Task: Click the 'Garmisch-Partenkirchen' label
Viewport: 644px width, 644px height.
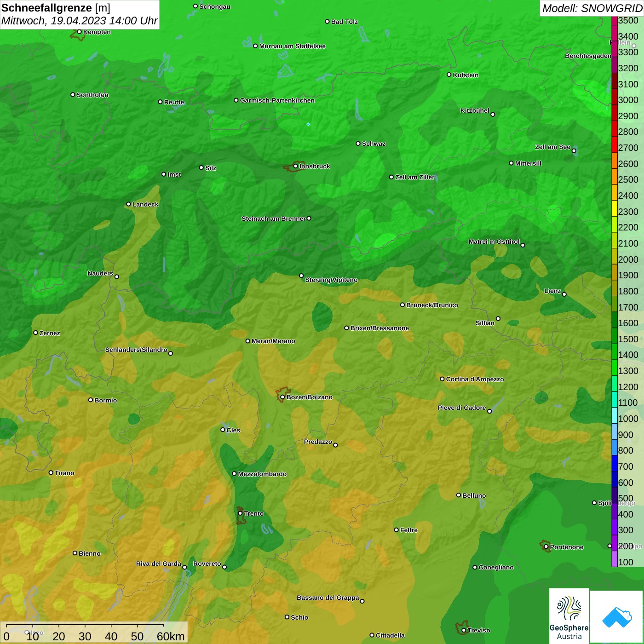Action: click(x=277, y=100)
